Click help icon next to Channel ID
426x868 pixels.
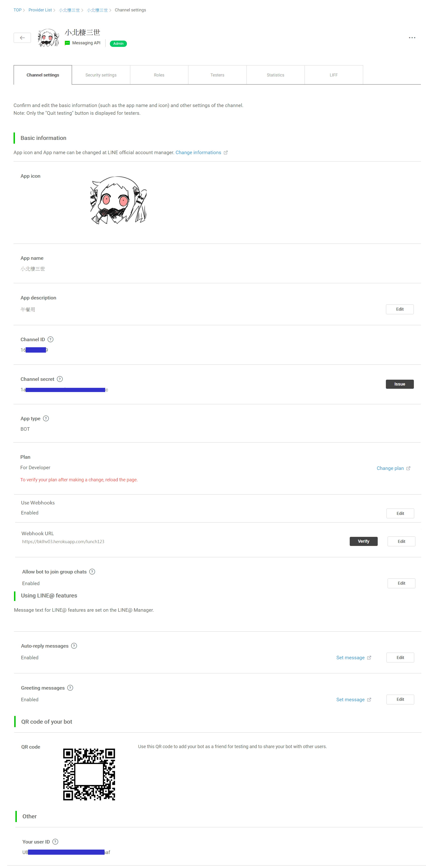[51, 339]
